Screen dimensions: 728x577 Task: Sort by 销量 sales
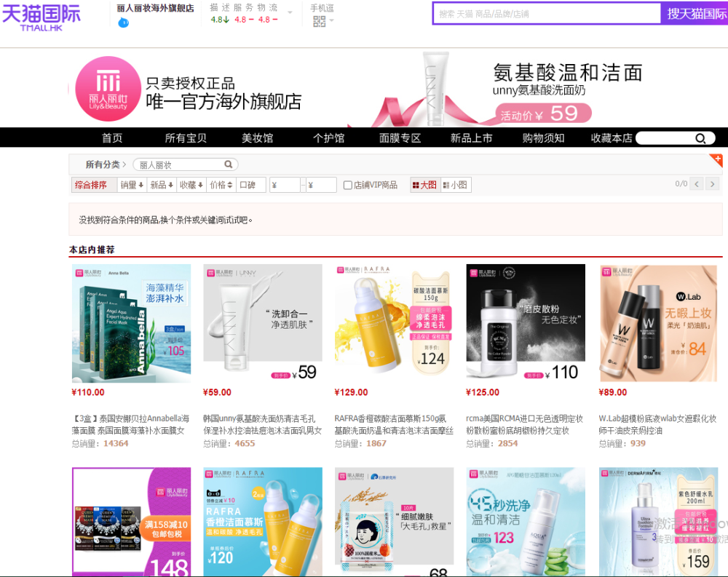coord(132,185)
